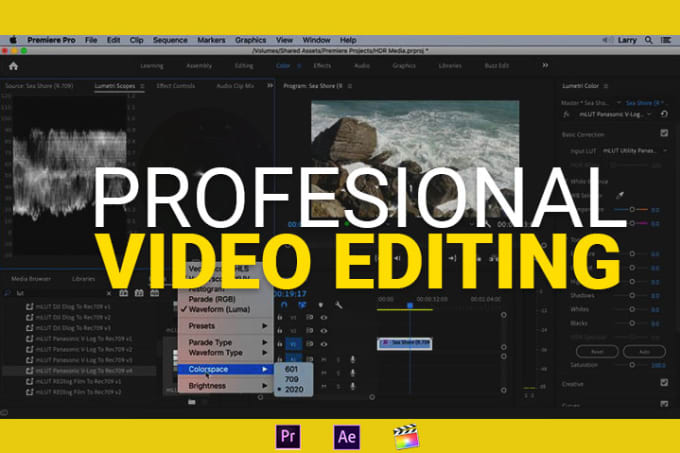This screenshot has width=680, height=453.
Task: Choose Waveform (Luma) in the scope menu
Action: click(219, 310)
